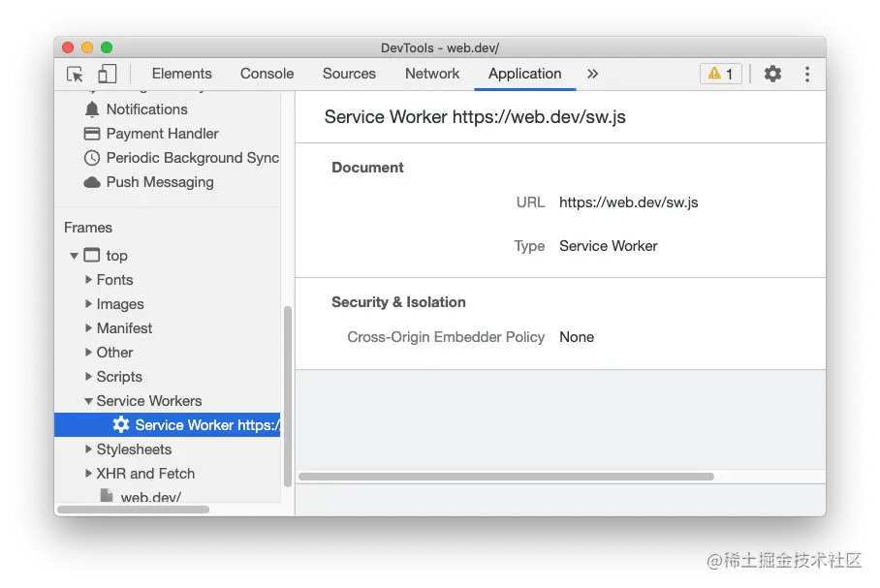Minimize DevTools with yellow button
Screen dimensions: 880x588
(x=87, y=47)
